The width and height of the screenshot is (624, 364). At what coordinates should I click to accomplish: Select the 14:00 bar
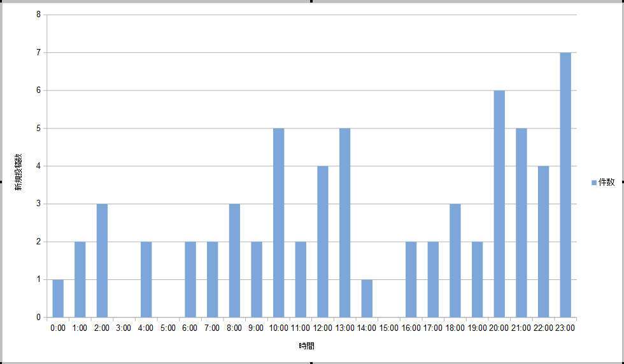(x=367, y=298)
